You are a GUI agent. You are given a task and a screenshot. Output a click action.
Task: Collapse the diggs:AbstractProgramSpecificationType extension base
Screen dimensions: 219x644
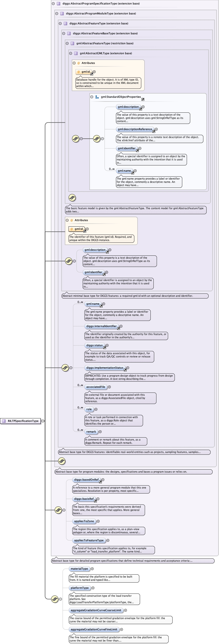53,3
